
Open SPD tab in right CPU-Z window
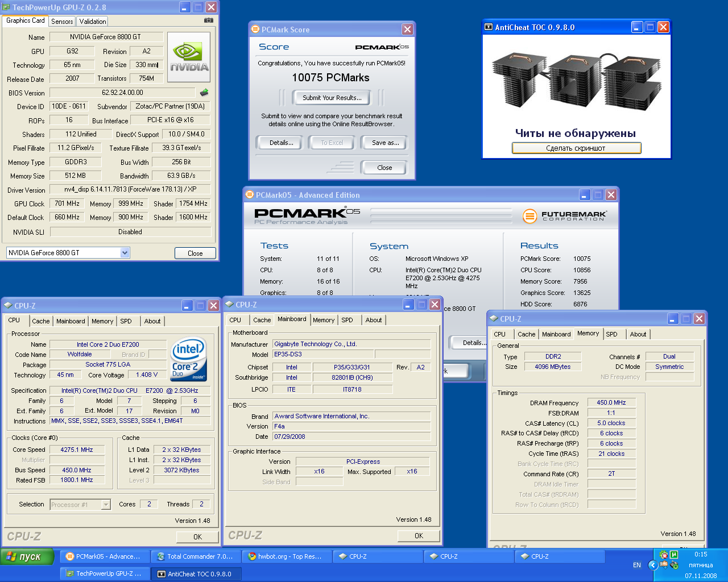(611, 334)
